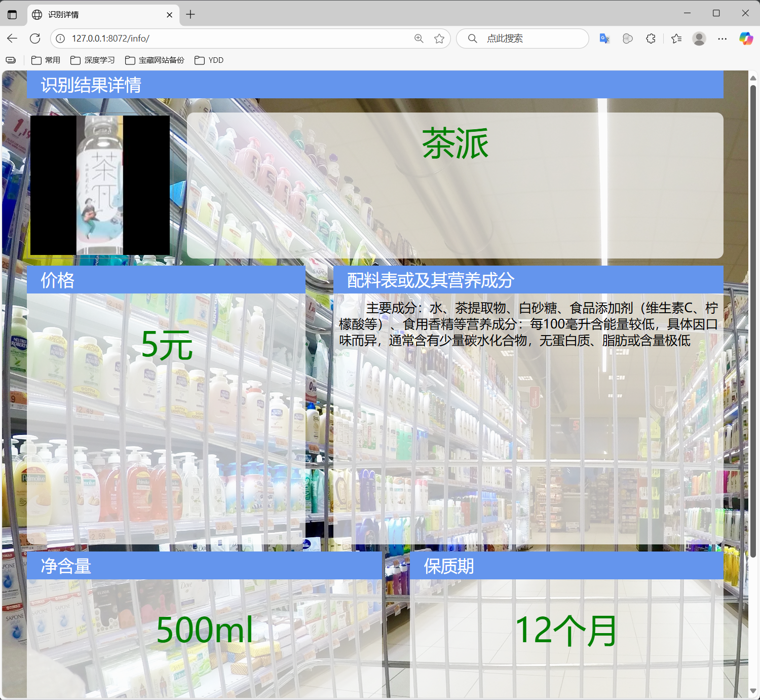Click the 茶派 bottle product image
Screen dimensions: 760x700
pyautogui.click(x=100, y=185)
